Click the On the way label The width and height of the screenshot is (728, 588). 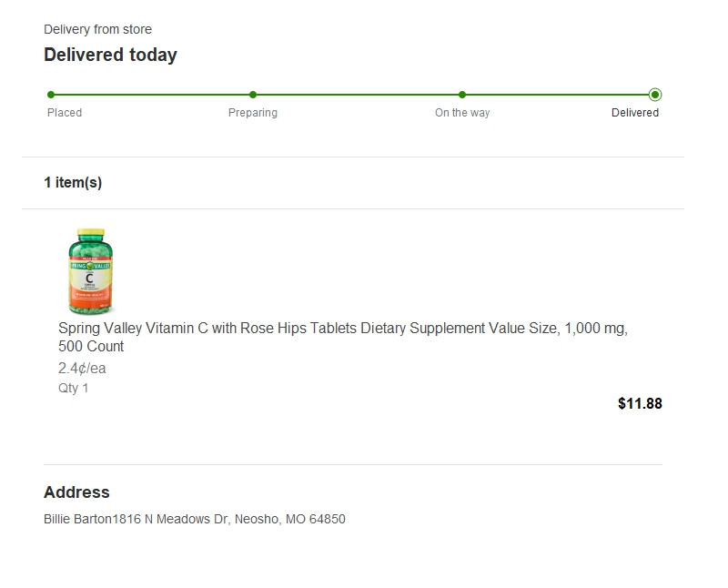click(462, 113)
